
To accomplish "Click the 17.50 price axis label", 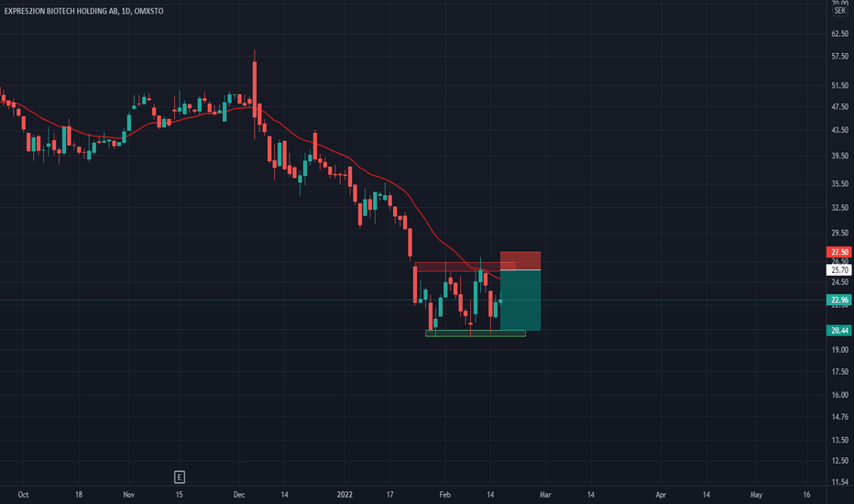I will (840, 372).
